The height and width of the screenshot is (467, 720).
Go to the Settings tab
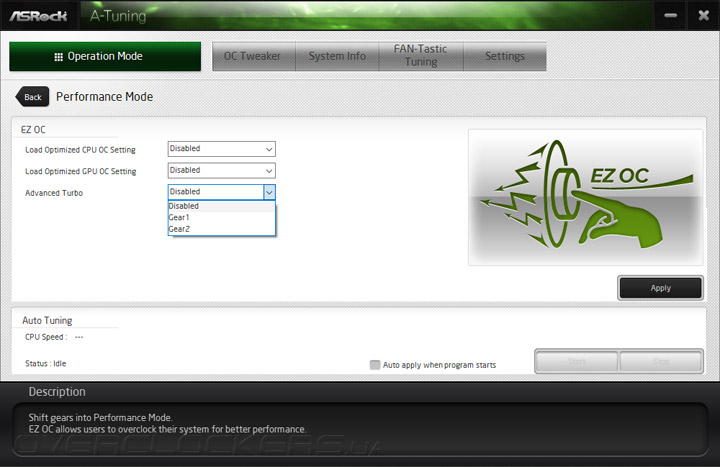pos(505,56)
